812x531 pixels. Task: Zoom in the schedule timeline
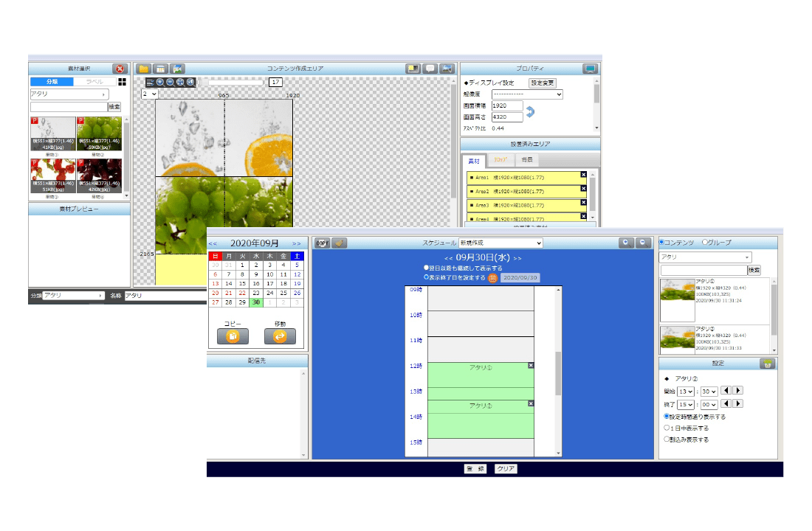[x=626, y=243]
